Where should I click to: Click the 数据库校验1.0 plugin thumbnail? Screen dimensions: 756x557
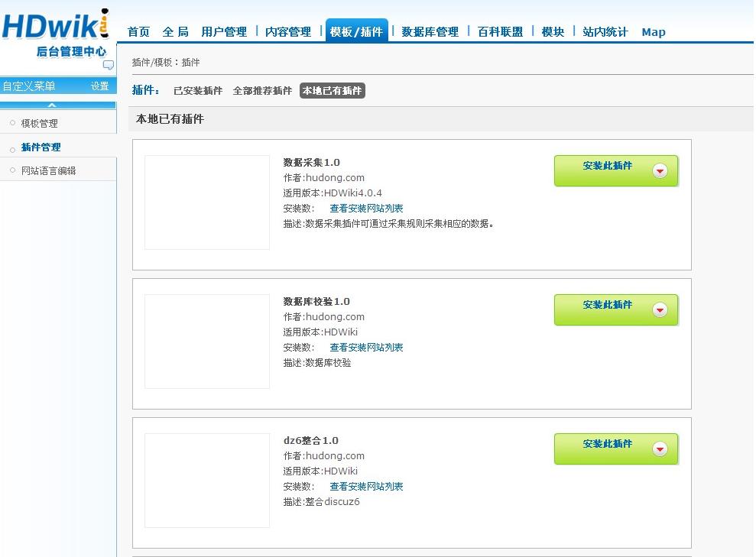click(207, 342)
